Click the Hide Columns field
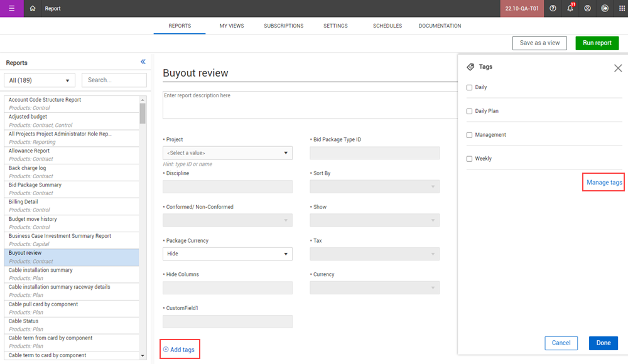 point(227,287)
